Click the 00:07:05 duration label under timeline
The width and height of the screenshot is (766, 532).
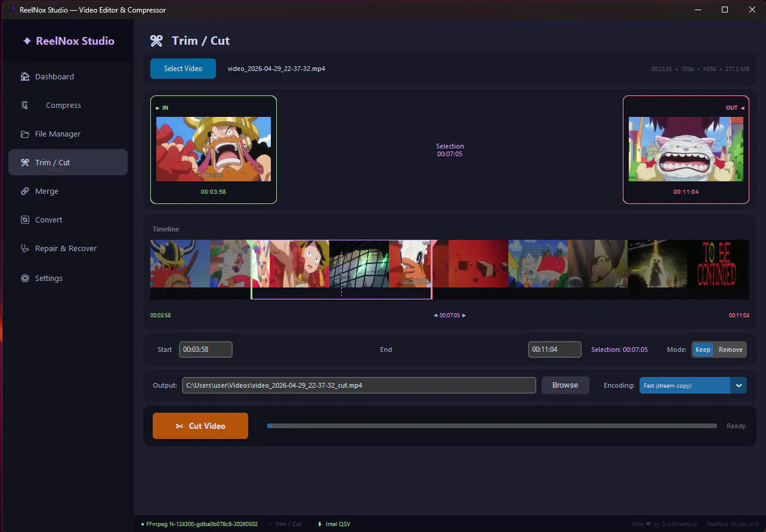(450, 316)
